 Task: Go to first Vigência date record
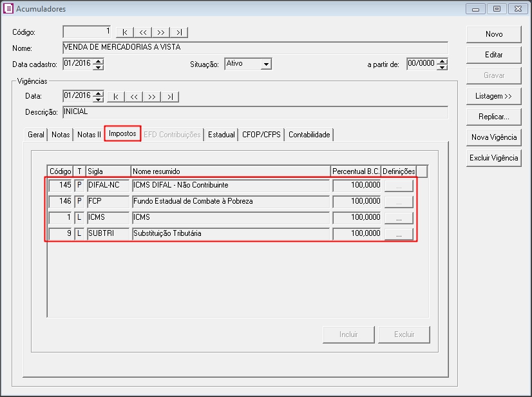pyautogui.click(x=116, y=97)
